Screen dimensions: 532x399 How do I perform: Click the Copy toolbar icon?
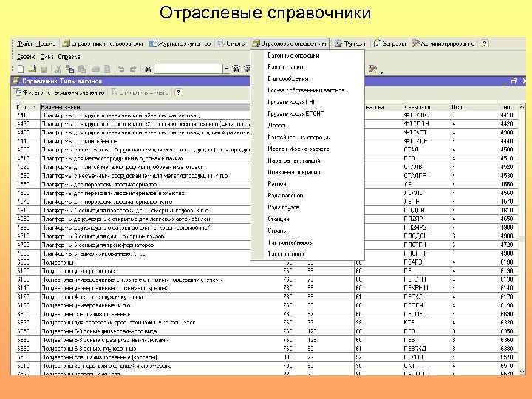click(69, 69)
